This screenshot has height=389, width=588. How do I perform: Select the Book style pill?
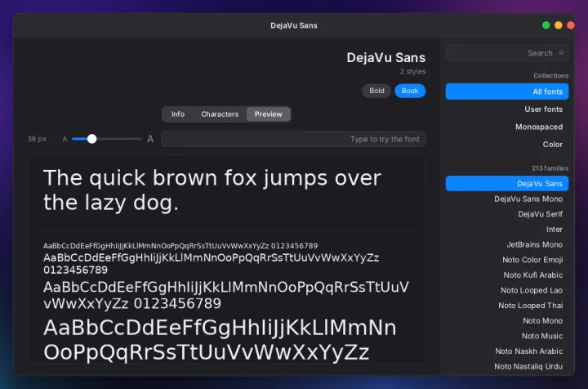[x=410, y=91]
